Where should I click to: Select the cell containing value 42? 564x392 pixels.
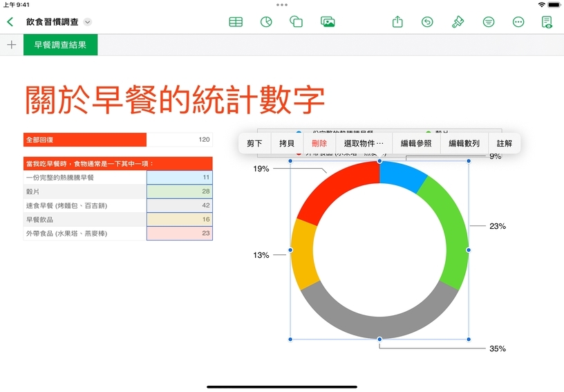(x=179, y=205)
